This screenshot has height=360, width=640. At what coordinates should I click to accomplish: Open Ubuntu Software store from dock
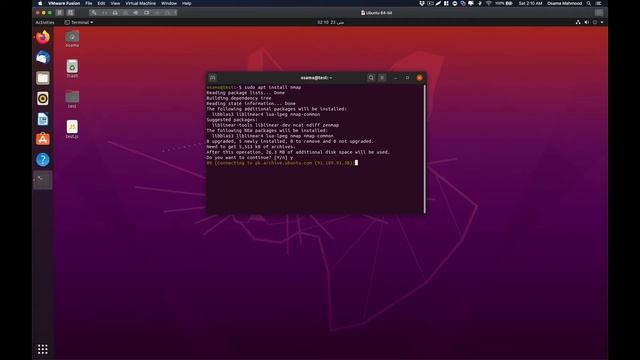tap(43, 139)
